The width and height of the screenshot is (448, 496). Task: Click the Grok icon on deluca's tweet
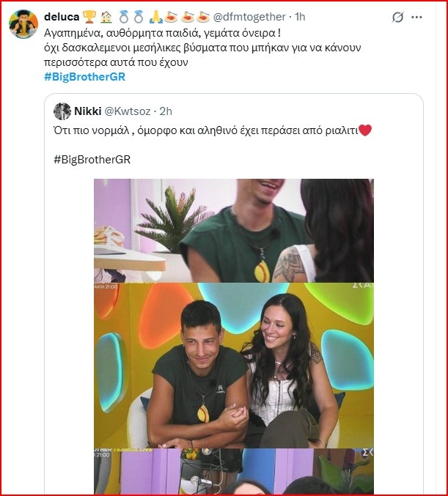(x=398, y=17)
